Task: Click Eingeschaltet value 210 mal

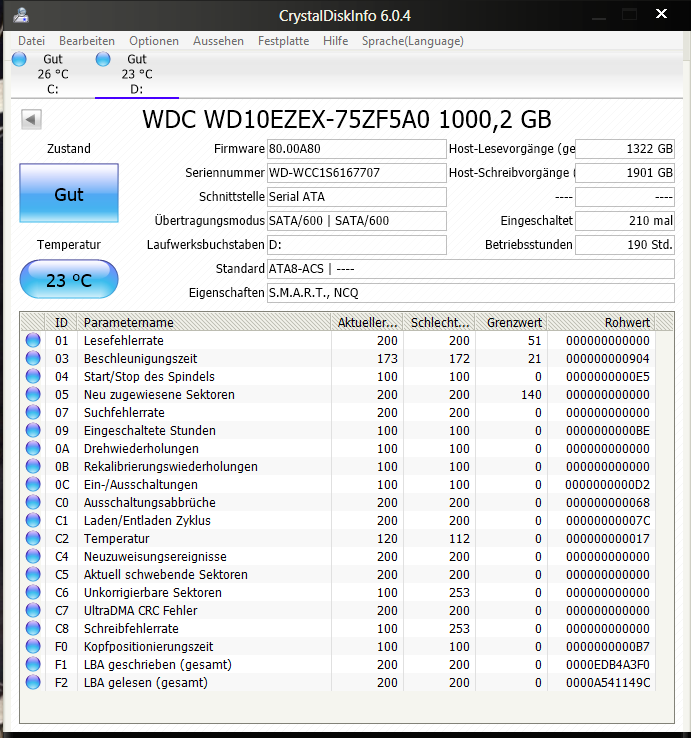Action: pyautogui.click(x=625, y=221)
